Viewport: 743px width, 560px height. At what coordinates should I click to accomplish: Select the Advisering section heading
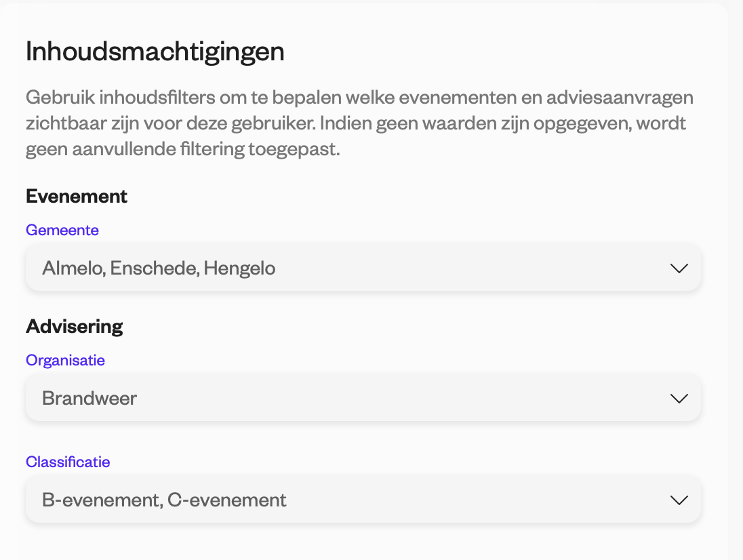tap(75, 326)
